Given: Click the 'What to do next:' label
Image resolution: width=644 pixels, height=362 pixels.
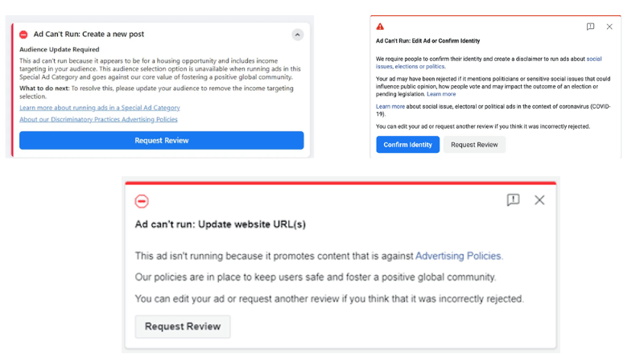Looking at the screenshot, I should pyautogui.click(x=44, y=88).
